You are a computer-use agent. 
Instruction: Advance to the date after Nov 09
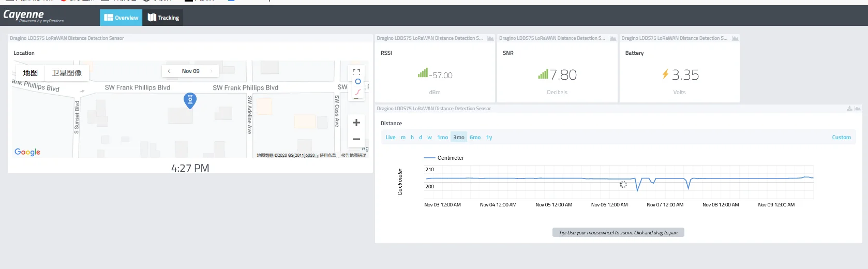(x=212, y=71)
